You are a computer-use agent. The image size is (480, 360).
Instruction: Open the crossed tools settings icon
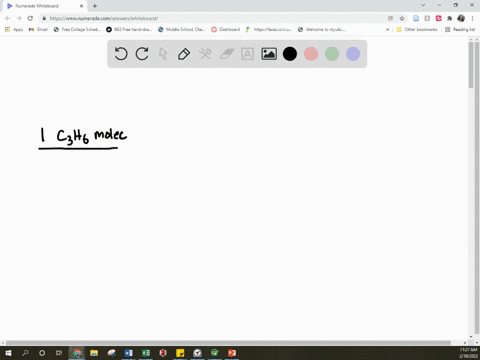pyautogui.click(x=205, y=54)
